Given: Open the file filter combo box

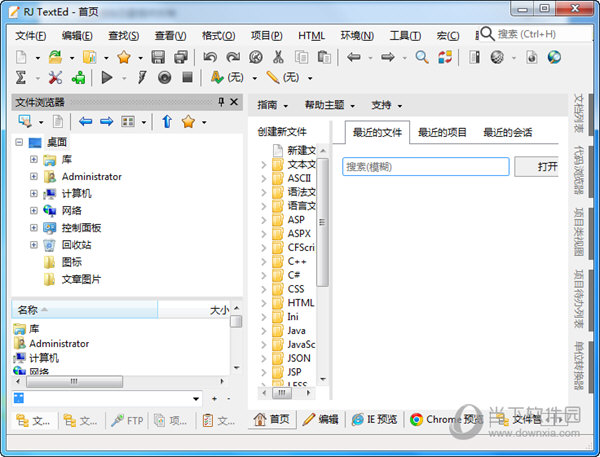Looking at the screenshot, I should click(107, 398).
